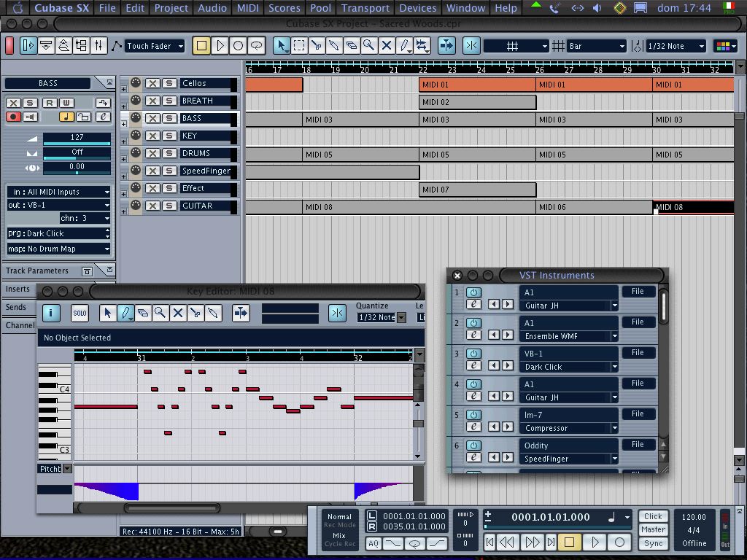The height and width of the screenshot is (560, 747).
Task: Open the Transport menu
Action: click(x=365, y=8)
